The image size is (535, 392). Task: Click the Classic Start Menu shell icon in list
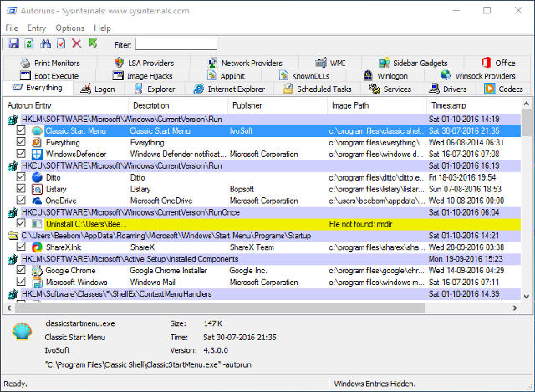click(37, 131)
